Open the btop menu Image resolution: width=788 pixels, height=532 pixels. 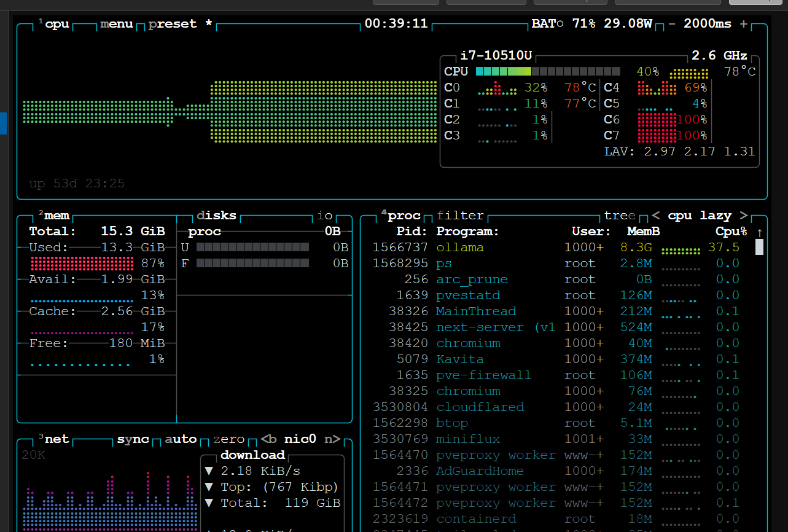(x=117, y=24)
